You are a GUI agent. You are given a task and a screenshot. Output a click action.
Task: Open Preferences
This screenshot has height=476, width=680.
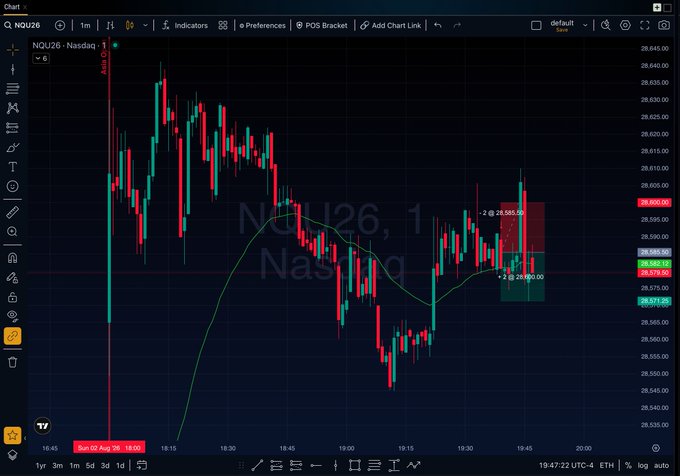point(262,25)
